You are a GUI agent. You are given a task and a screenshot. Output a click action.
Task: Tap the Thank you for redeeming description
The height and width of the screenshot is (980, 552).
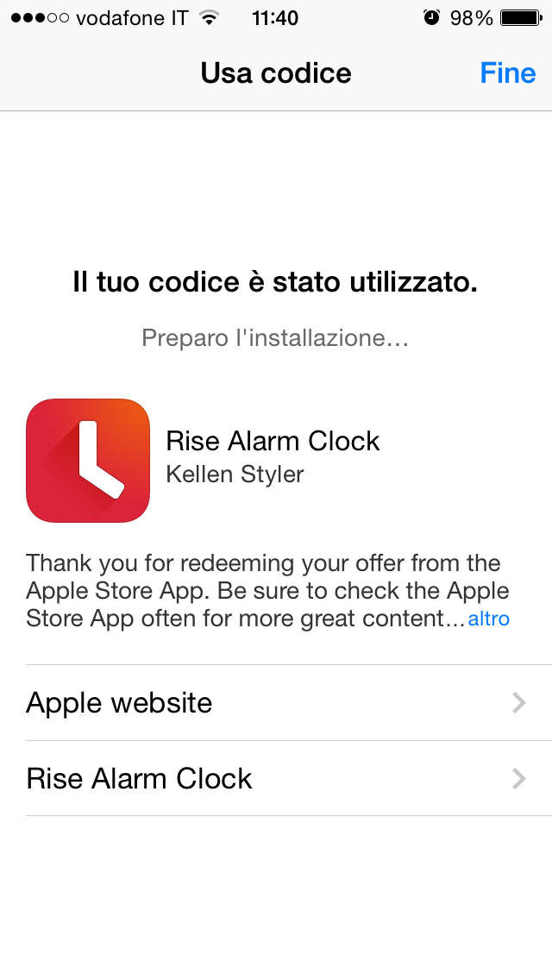point(267,591)
